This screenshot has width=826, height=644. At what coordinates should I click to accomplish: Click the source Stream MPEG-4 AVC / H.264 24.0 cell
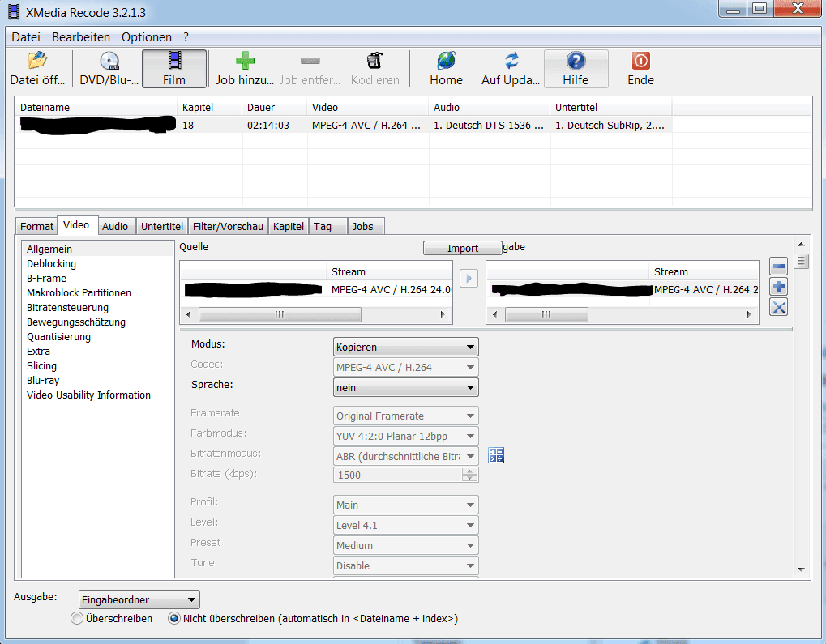coord(391,290)
